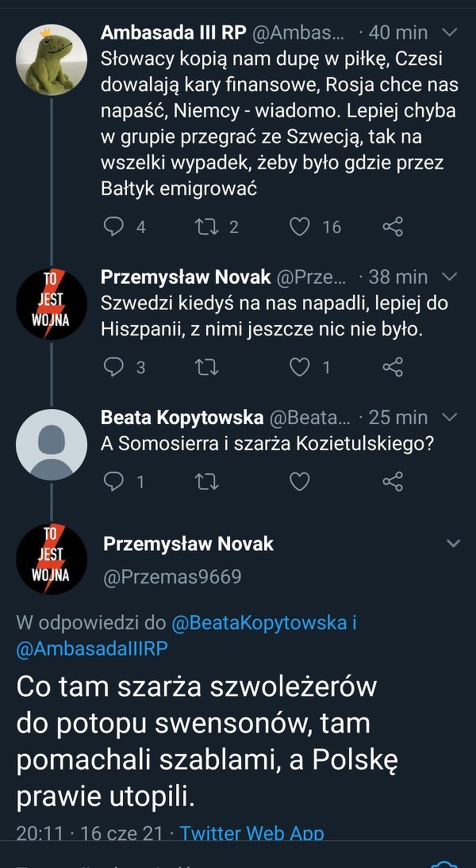Like the Ambasada III RP tweet
The height and width of the screenshot is (868, 476).
pos(299,227)
